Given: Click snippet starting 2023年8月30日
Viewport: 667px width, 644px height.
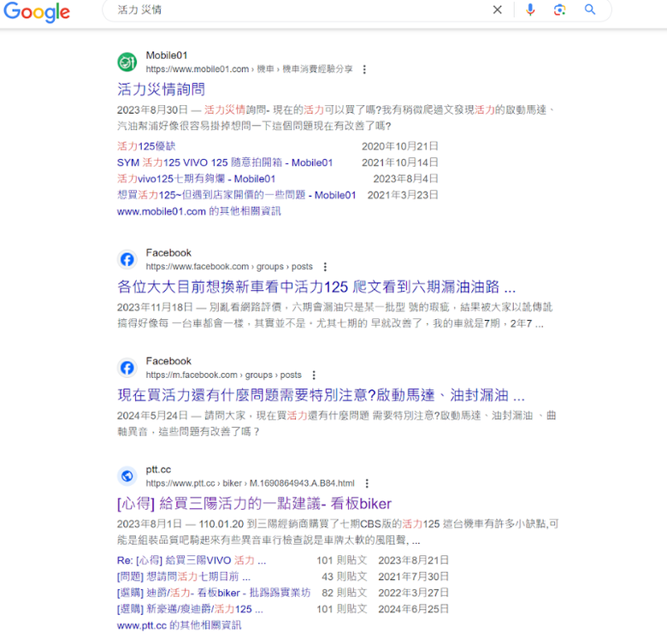Looking at the screenshot, I should pos(336,118).
